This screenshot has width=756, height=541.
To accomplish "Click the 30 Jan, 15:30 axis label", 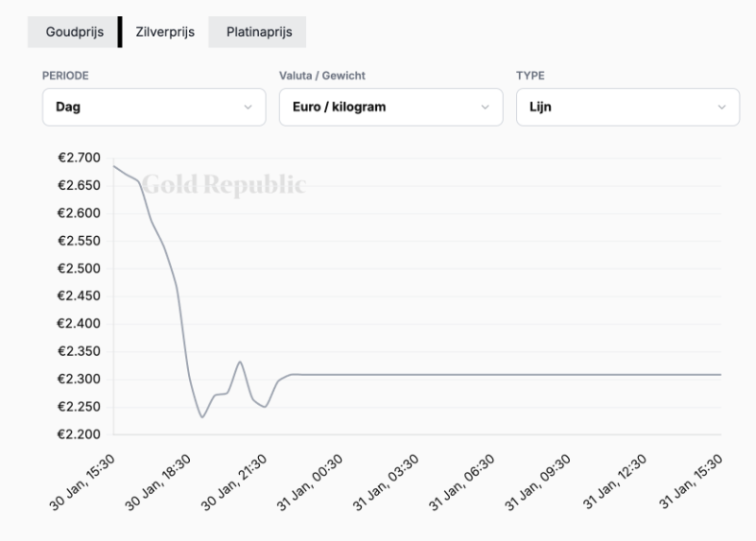I will pos(85,480).
